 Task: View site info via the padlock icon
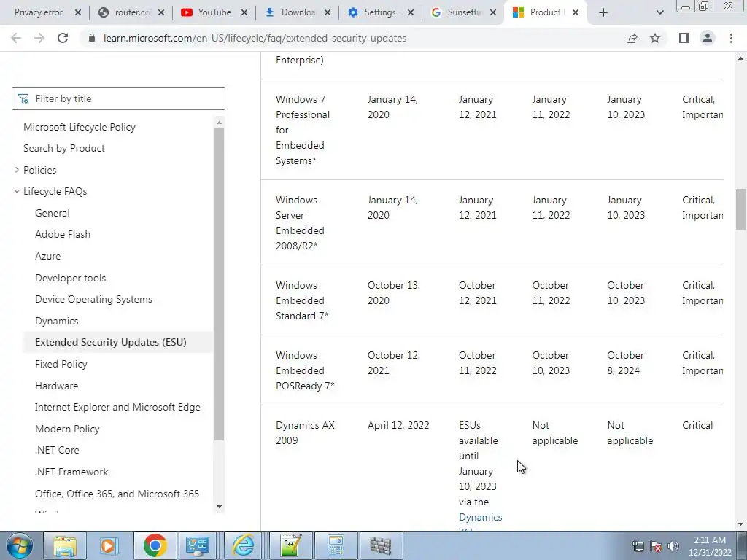point(92,38)
